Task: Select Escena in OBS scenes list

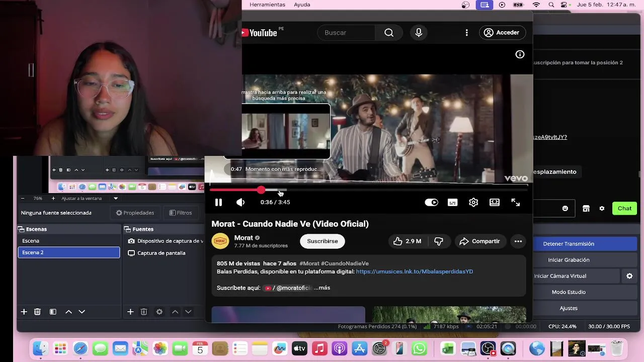Action: (69, 241)
